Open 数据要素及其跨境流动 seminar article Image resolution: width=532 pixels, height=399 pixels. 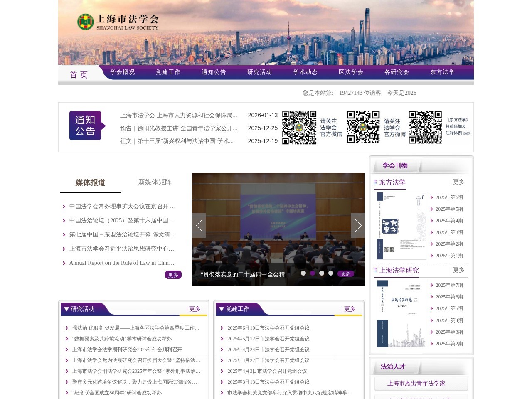[122, 339]
